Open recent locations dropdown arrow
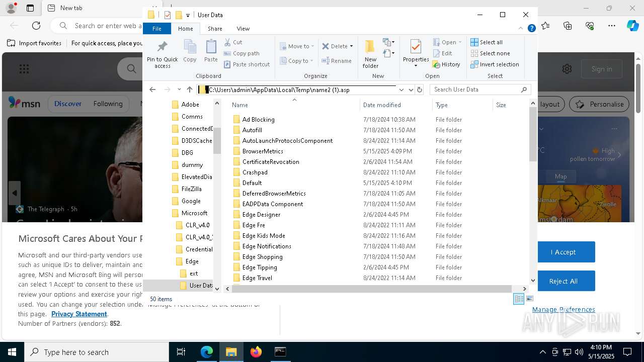Screen dimensions: 644x362 pyautogui.click(x=179, y=89)
